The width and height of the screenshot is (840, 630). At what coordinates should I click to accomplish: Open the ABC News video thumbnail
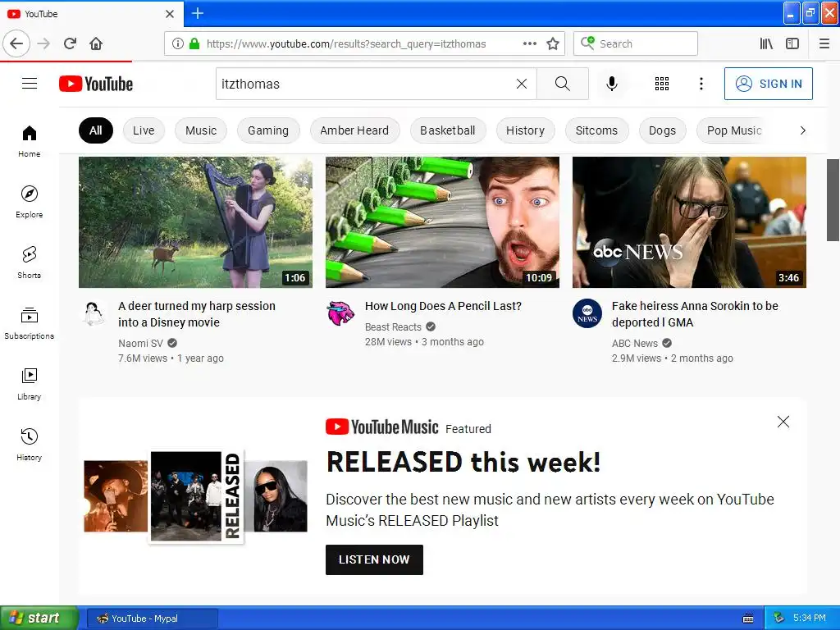click(689, 221)
